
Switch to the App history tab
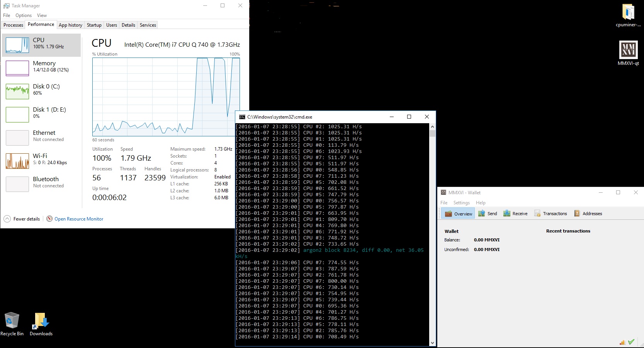pyautogui.click(x=70, y=25)
